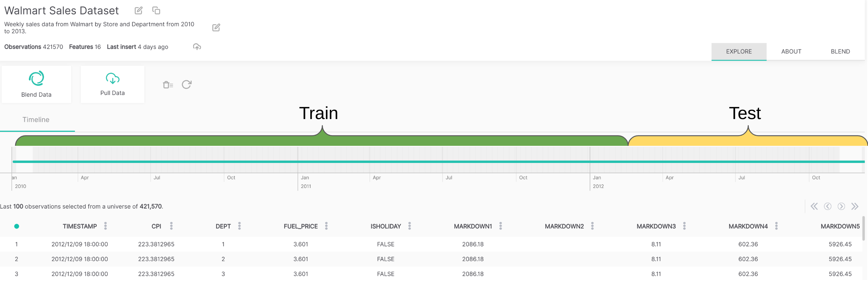
Task: Open FUEL_PRICE column options menu
Action: coord(326,226)
